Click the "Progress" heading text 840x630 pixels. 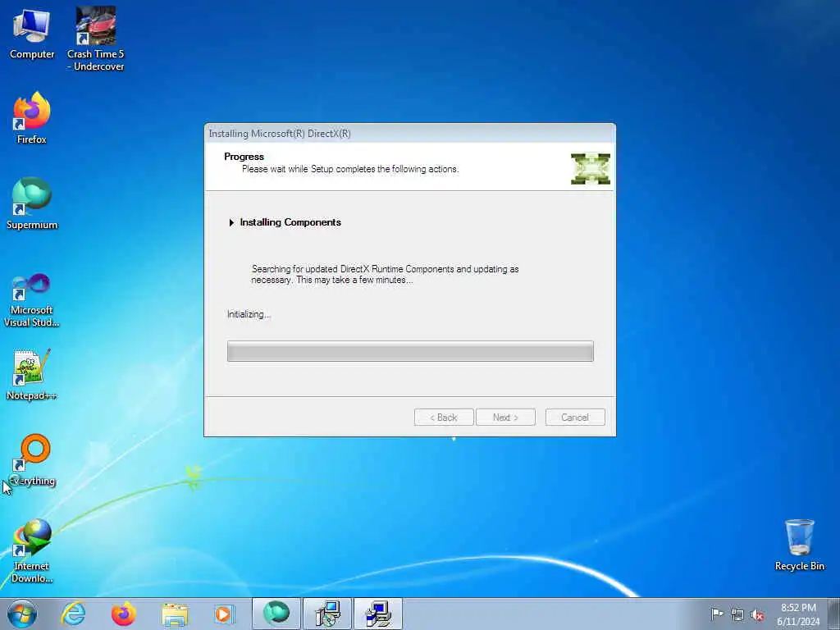click(x=244, y=157)
